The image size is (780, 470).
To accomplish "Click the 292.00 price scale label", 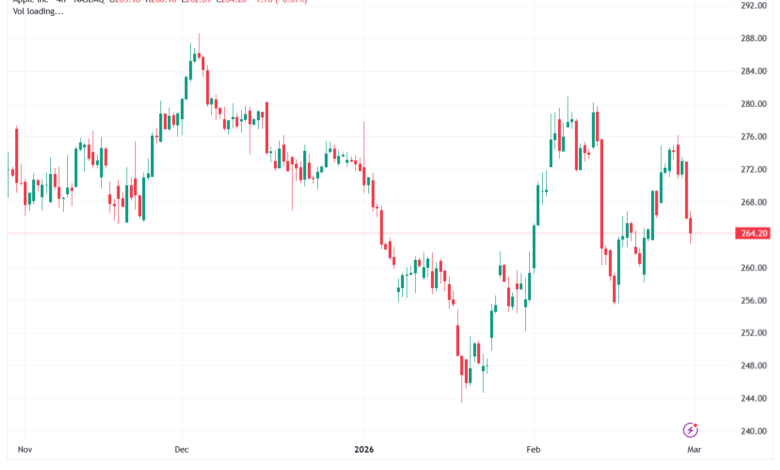I will tap(753, 6).
